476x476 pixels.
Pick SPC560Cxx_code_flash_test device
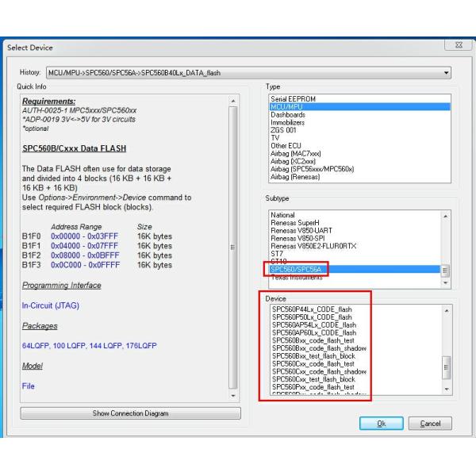coord(356,363)
